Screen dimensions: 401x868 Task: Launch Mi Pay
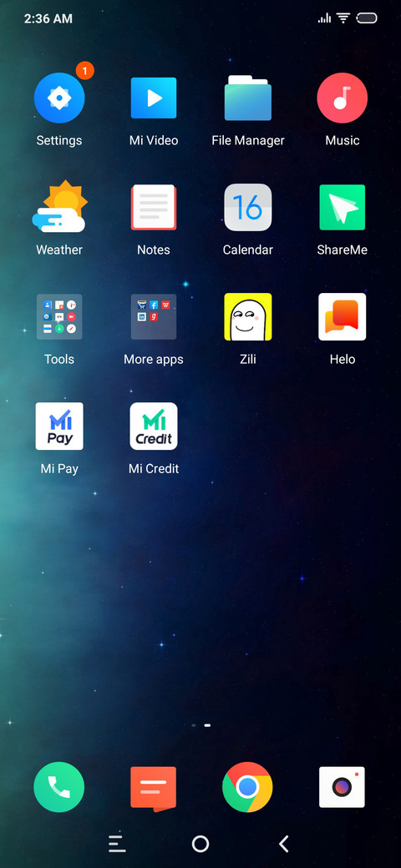coord(59,426)
